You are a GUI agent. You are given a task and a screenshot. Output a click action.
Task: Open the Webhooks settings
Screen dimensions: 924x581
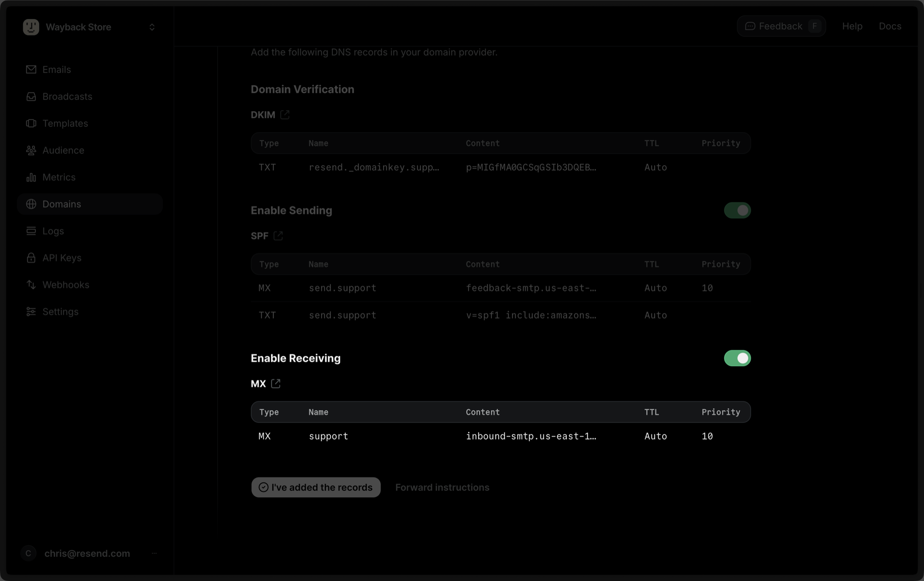(66, 284)
